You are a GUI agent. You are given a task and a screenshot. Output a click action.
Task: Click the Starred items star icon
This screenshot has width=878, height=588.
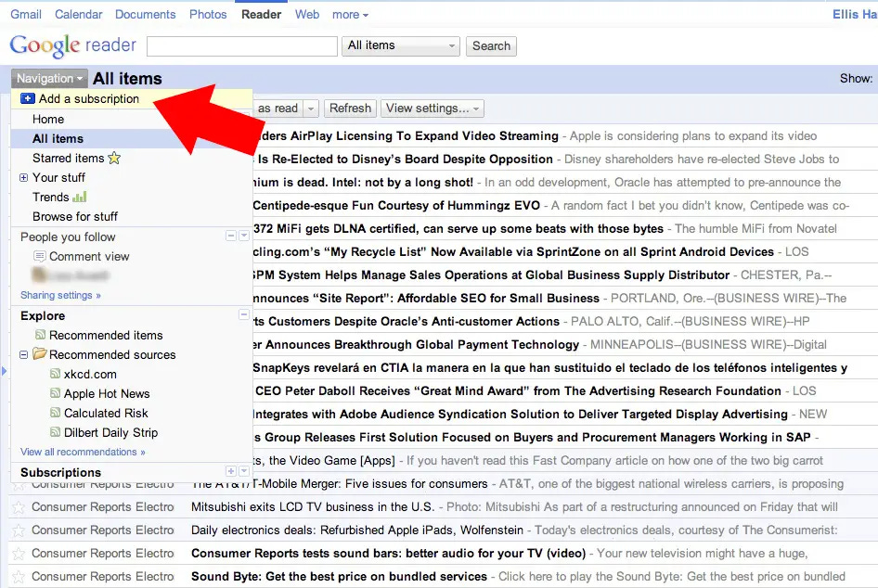(114, 158)
